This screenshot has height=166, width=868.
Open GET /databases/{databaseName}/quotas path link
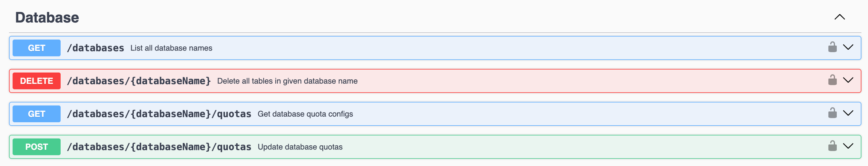[159, 114]
